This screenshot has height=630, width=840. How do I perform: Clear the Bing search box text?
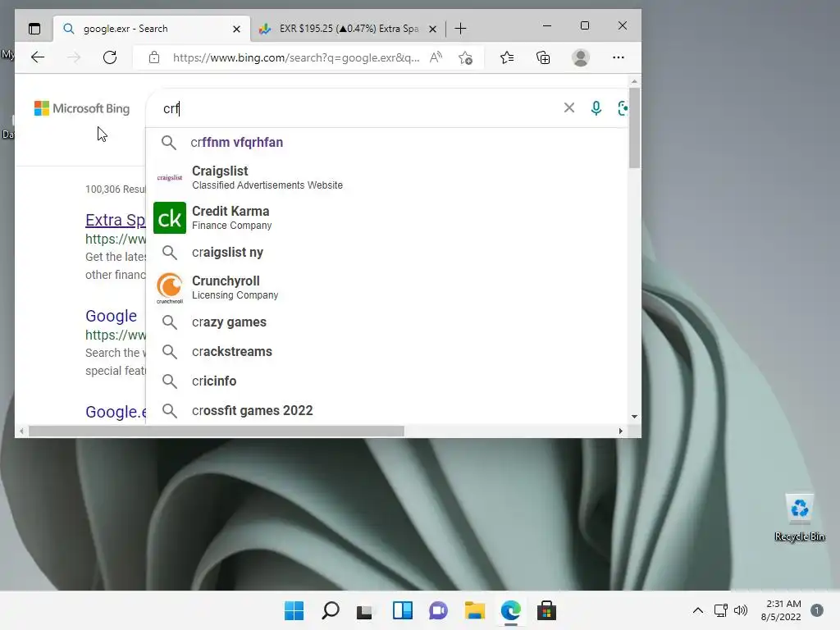coord(569,107)
